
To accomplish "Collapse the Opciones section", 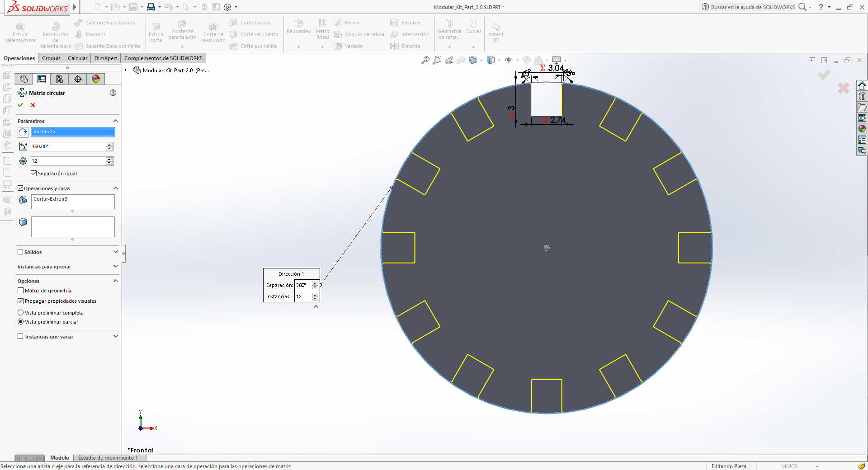I will point(116,281).
